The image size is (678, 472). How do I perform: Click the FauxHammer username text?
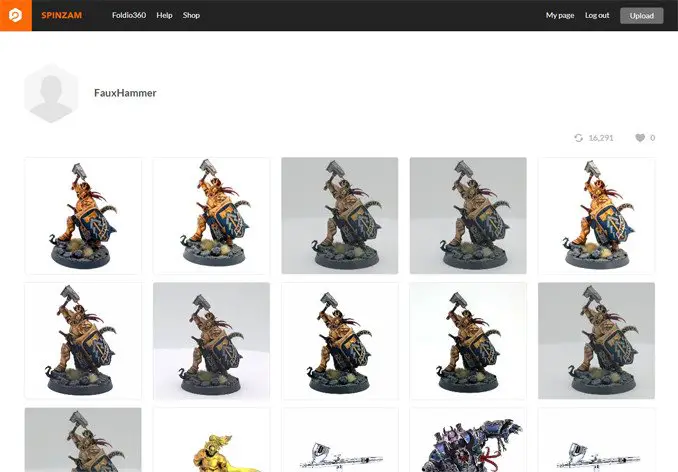click(125, 93)
